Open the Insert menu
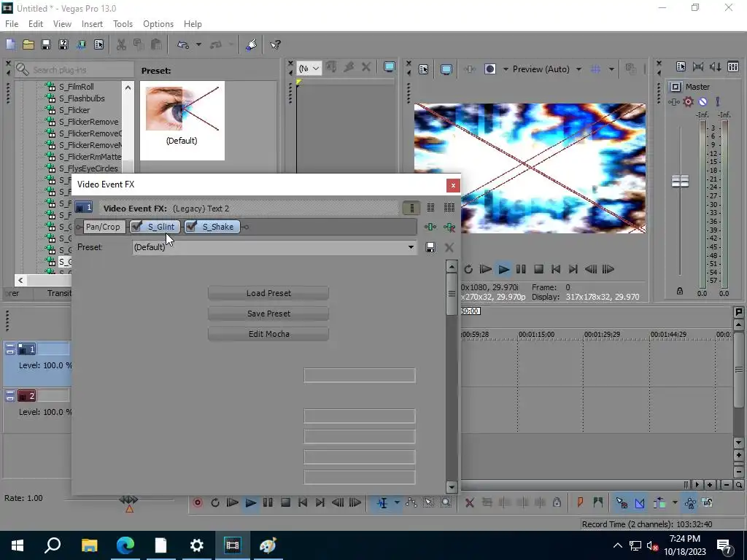This screenshot has width=747, height=560. pos(92,24)
